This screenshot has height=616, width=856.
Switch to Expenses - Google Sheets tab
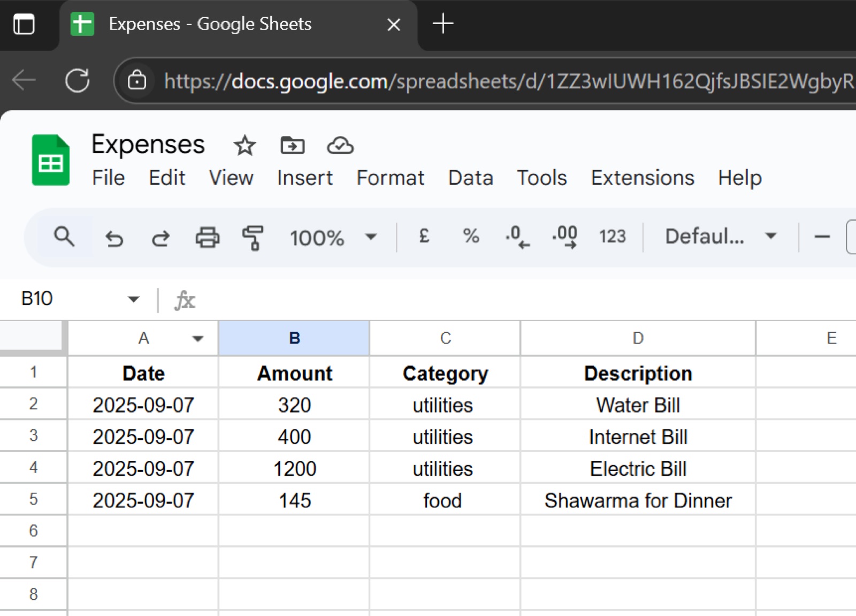[x=239, y=25]
